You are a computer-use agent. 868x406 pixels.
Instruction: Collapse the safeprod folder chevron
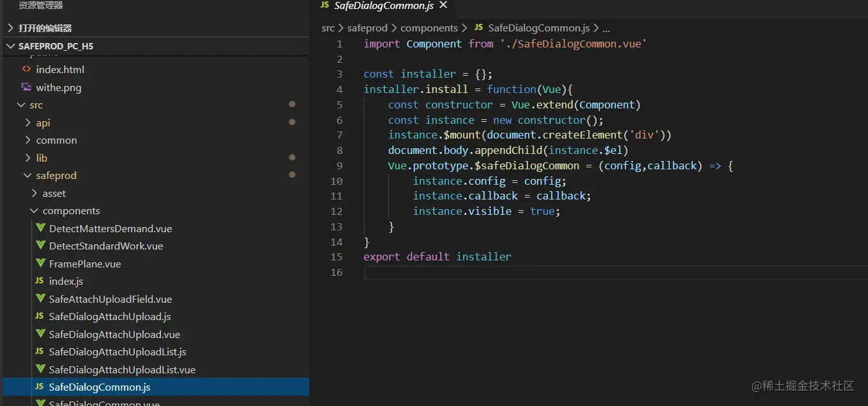[x=28, y=175]
